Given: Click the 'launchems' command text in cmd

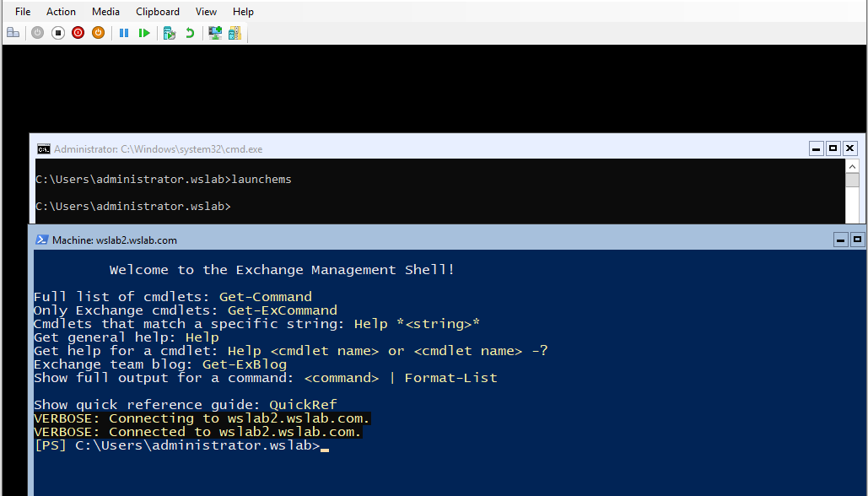Looking at the screenshot, I should pyautogui.click(x=261, y=180).
